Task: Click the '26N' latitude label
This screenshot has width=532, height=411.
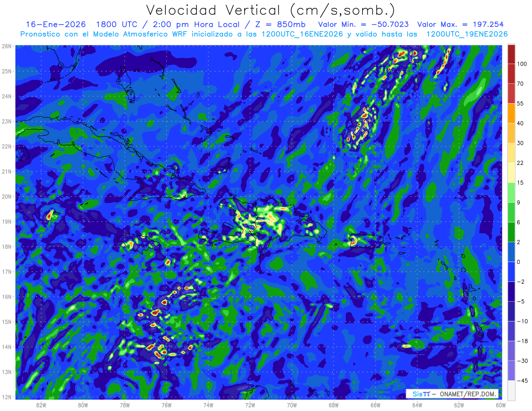Action: point(7,46)
